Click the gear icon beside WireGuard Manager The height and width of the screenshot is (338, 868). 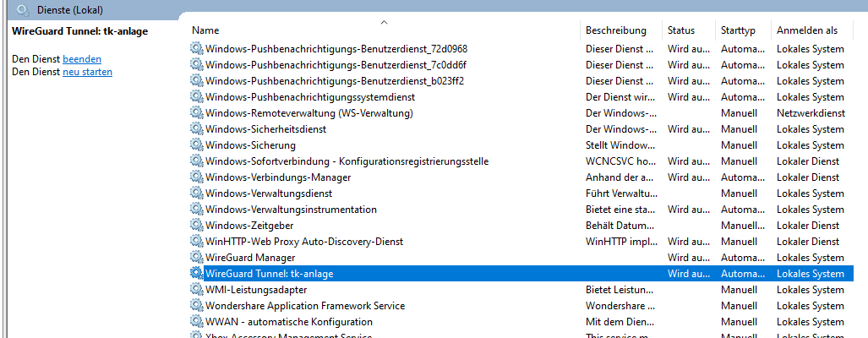coord(197,258)
